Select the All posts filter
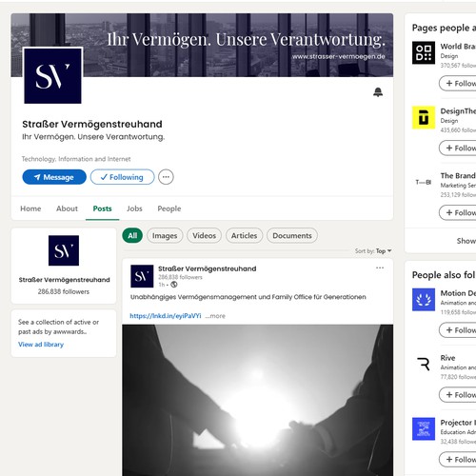The height and width of the screenshot is (476, 476). click(x=132, y=235)
